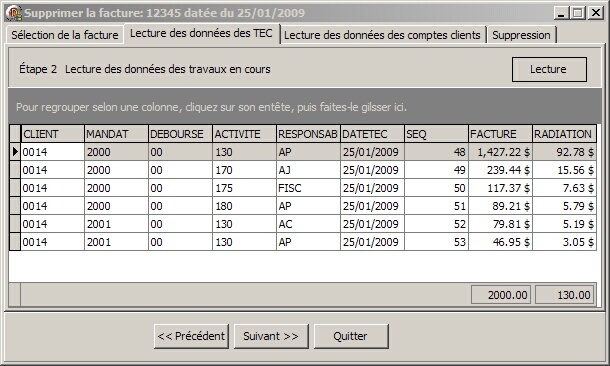Click SEQ cell 53
Screen dimensions: 610x366
(436, 242)
